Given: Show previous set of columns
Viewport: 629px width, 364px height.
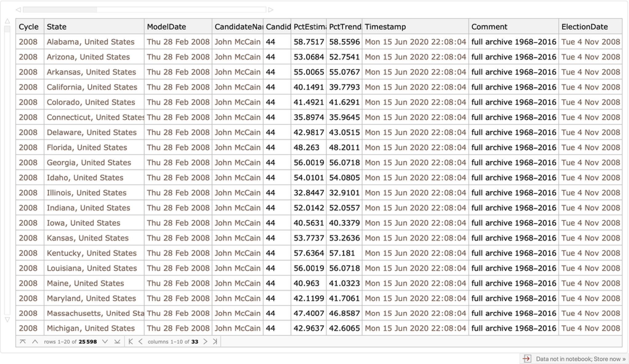Looking at the screenshot, I should (x=140, y=342).
